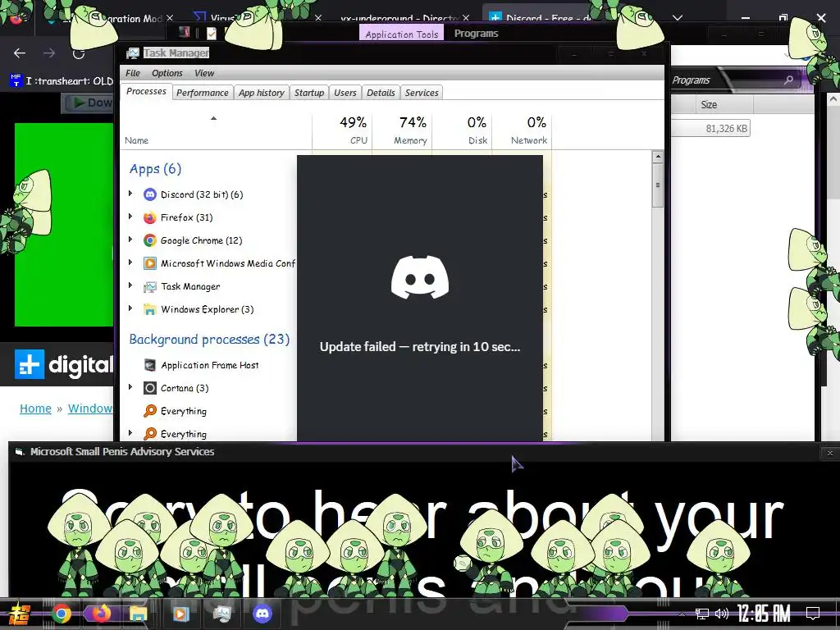This screenshot has height=630, width=840.
Task: Click the Windows breadcrumb link in browser
Action: click(90, 409)
